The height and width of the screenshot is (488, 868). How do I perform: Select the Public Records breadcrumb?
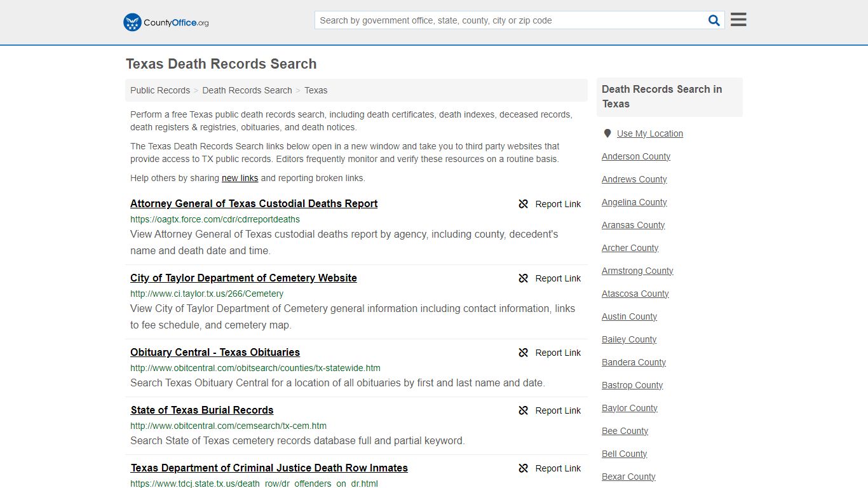pos(159,90)
